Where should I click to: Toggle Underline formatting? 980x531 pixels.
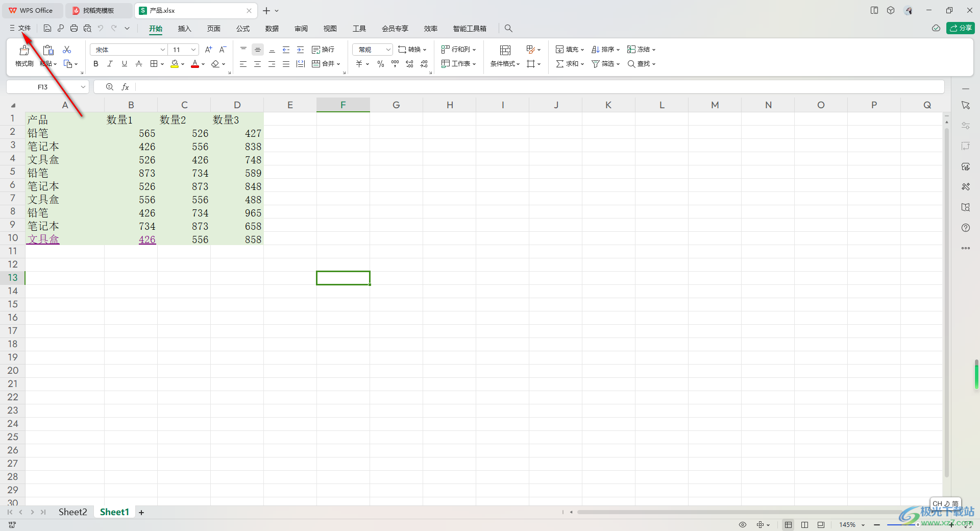coord(125,64)
